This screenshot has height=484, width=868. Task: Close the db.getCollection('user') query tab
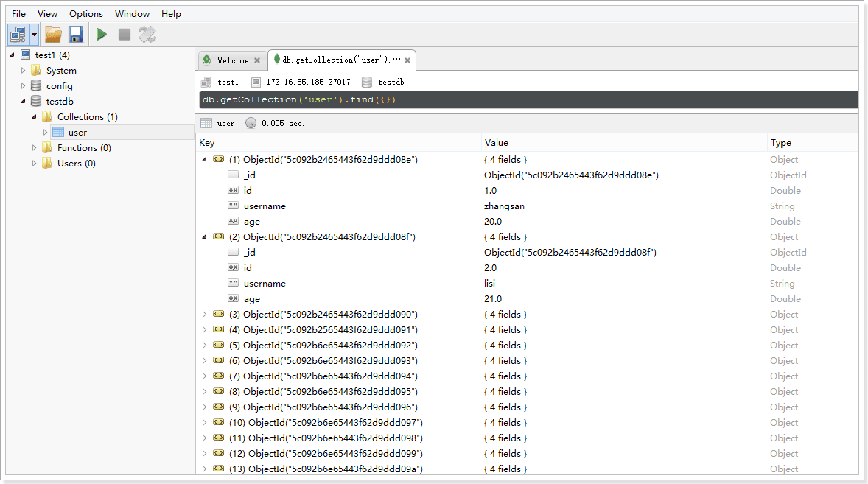407,60
